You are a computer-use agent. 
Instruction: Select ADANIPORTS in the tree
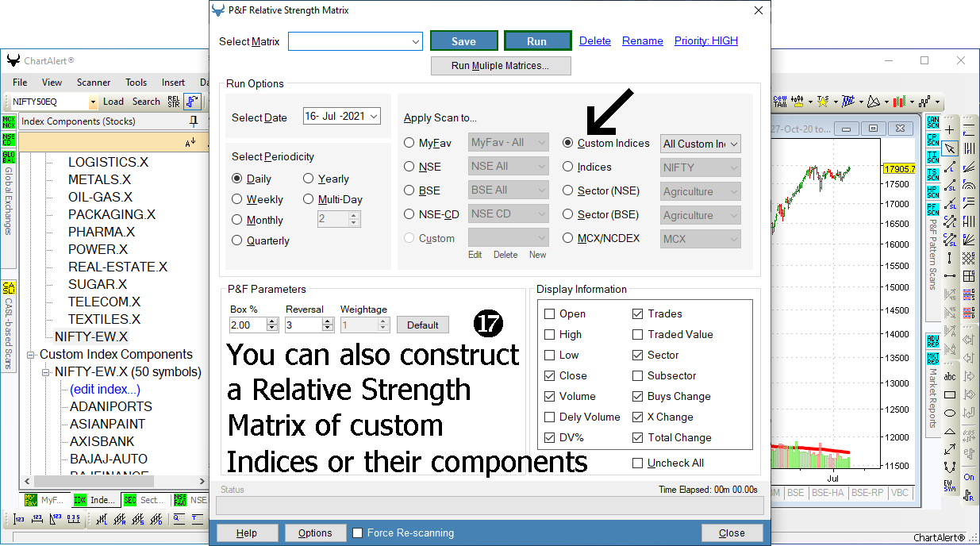[111, 406]
